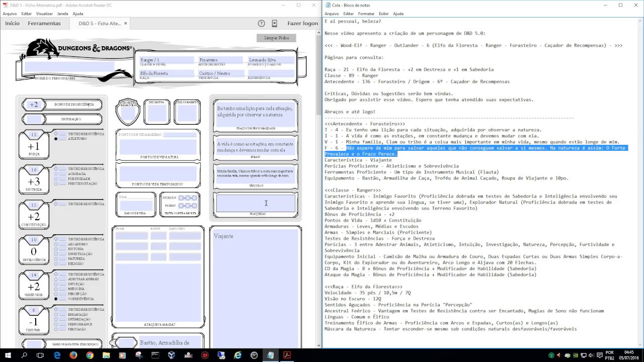The image size is (644, 362).
Task: Toggle Intimidação proficiency circle
Action: pyautogui.click(x=56, y=320)
